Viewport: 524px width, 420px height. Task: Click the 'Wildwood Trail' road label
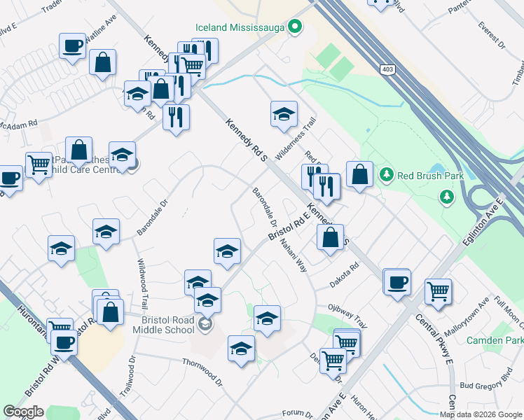click(x=142, y=283)
